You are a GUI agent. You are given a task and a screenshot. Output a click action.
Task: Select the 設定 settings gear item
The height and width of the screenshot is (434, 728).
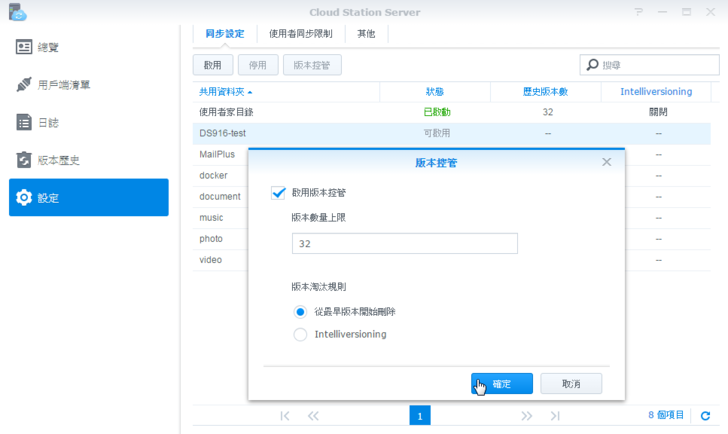[x=88, y=198]
